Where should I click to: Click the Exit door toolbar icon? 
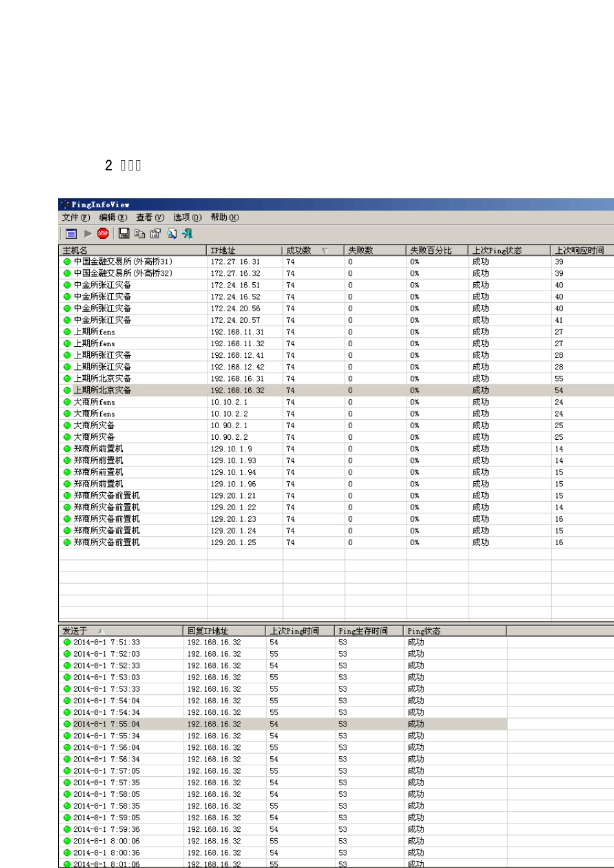[187, 234]
